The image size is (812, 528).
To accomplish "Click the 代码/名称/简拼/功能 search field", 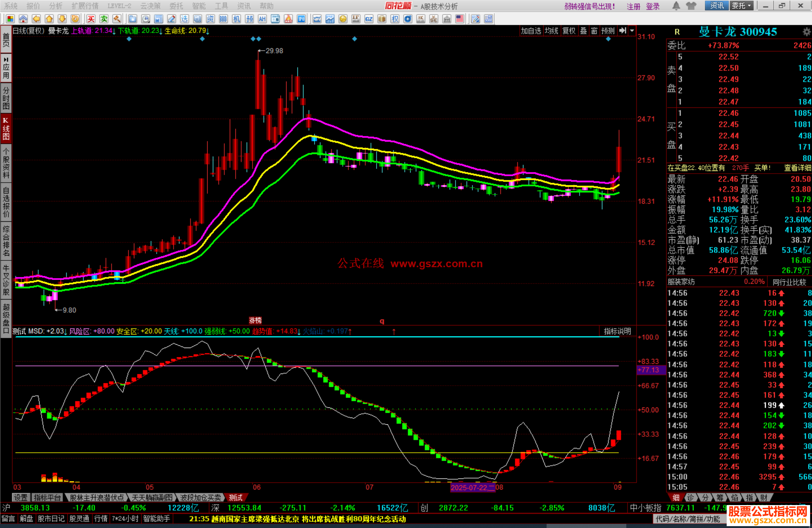I will pos(688,519).
